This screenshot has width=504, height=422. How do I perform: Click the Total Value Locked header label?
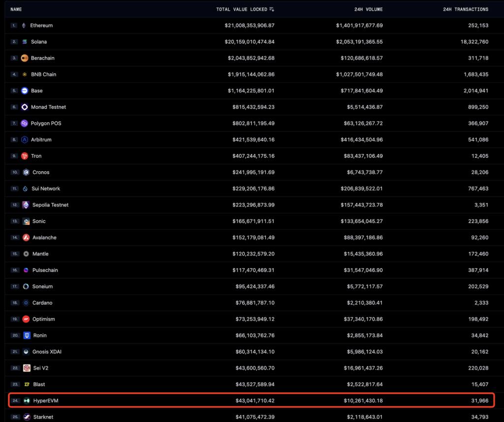pyautogui.click(x=242, y=9)
